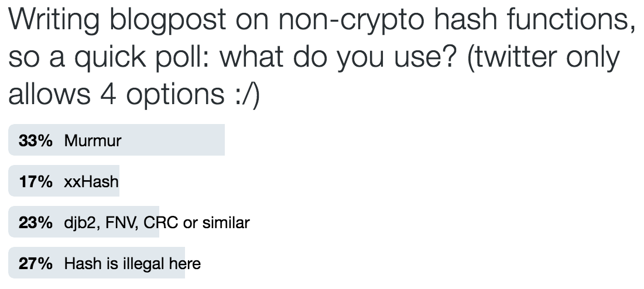Click the phrase 'what do you use?'
Image resolution: width=644 pixels, height=289 pixels.
[x=338, y=57]
